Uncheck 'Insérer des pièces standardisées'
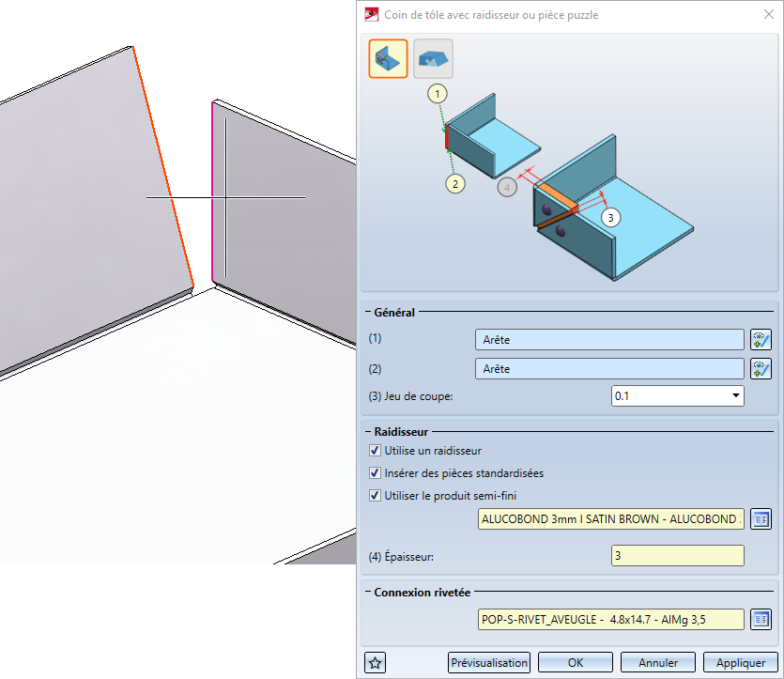The height and width of the screenshot is (679, 784). [x=375, y=473]
